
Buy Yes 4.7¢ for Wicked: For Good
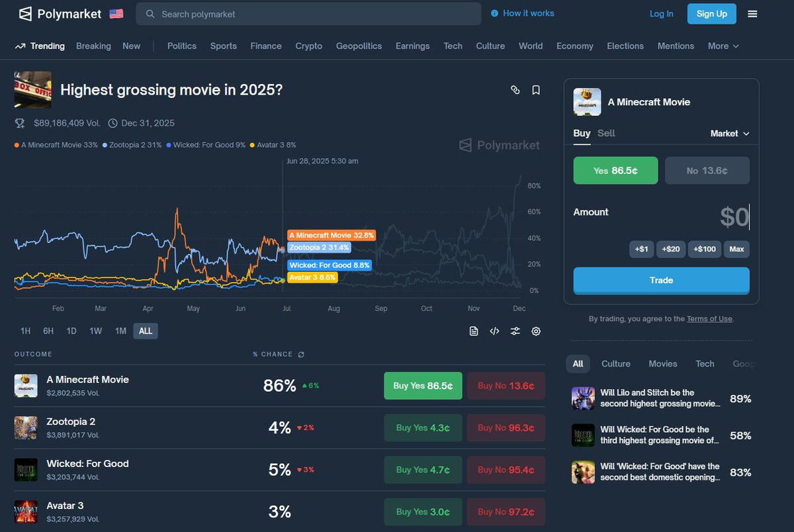tap(423, 470)
